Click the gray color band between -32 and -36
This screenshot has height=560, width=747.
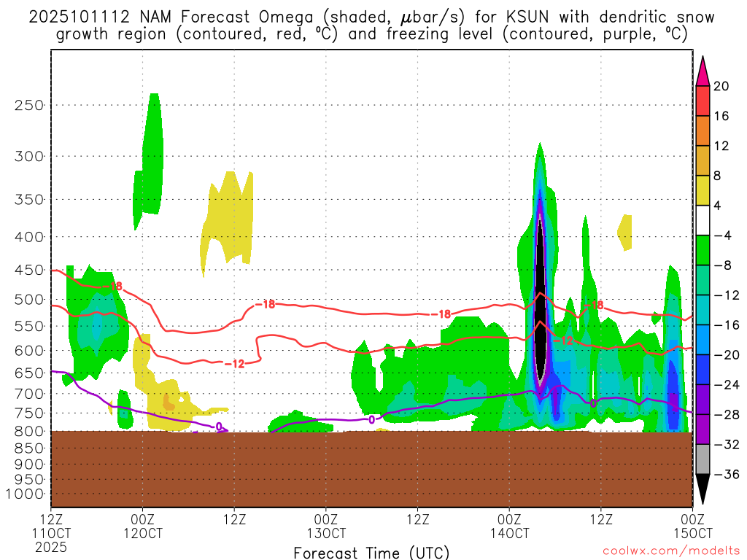[x=703, y=459]
